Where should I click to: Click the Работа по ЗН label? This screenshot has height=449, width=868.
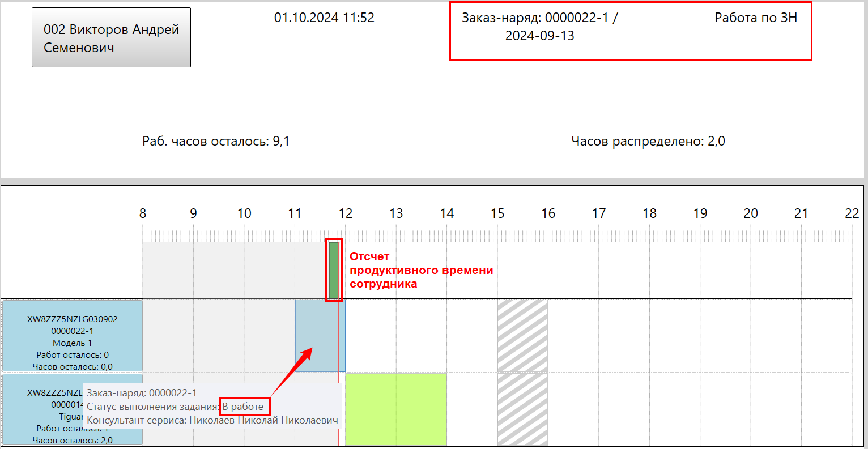pyautogui.click(x=755, y=18)
